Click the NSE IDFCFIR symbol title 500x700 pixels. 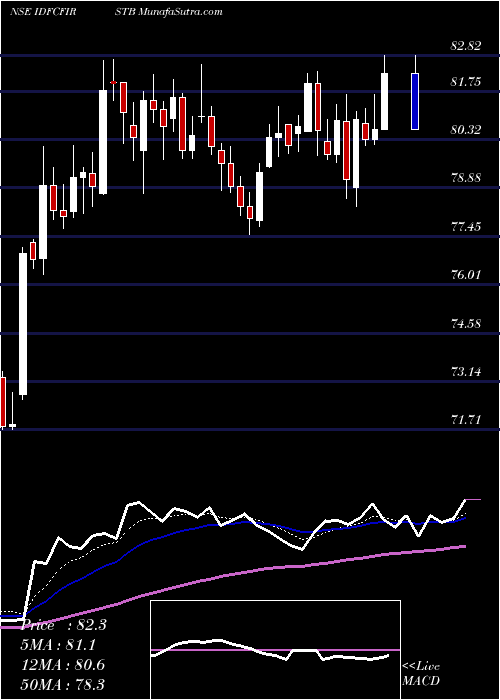point(43,12)
